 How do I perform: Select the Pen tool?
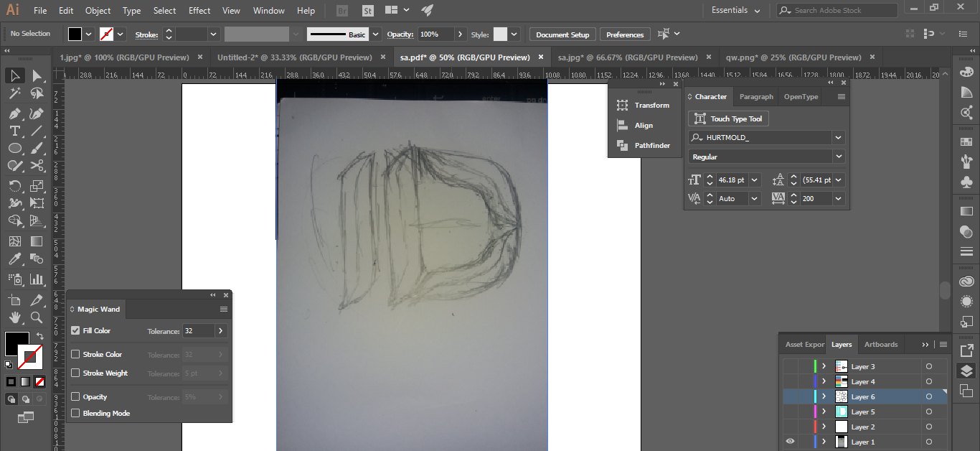(x=14, y=113)
